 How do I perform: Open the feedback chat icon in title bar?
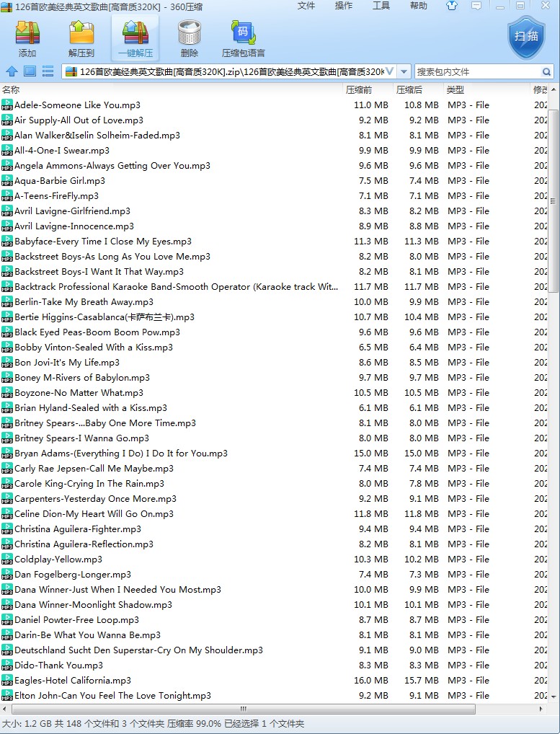(476, 6)
